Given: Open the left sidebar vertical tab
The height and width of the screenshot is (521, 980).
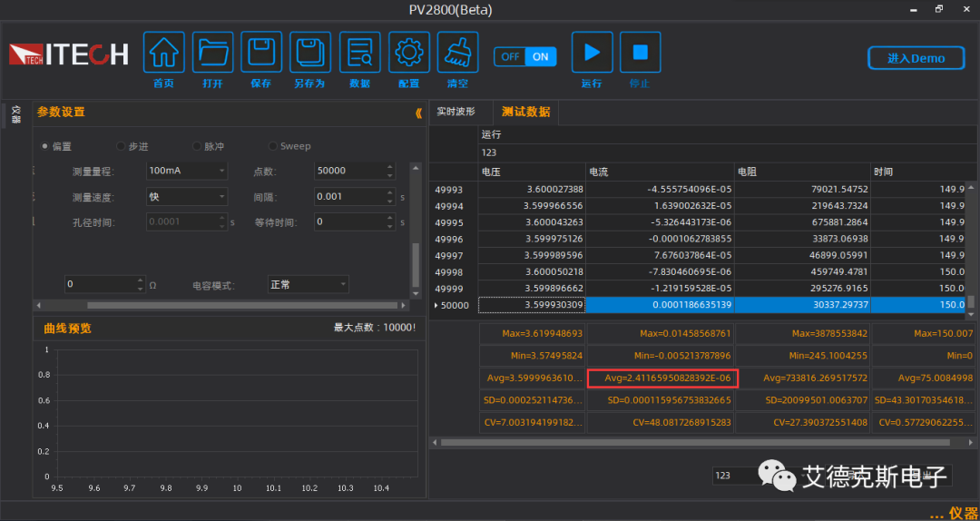Looking at the screenshot, I should (15, 114).
